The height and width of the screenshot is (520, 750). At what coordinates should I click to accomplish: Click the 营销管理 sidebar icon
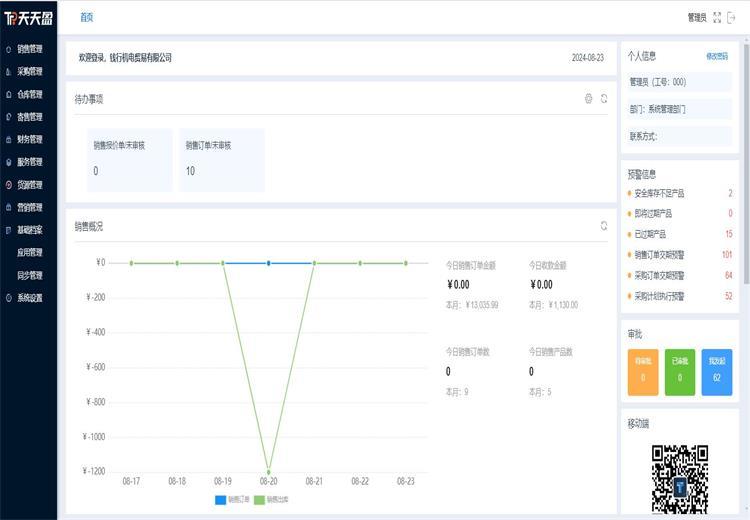9,208
